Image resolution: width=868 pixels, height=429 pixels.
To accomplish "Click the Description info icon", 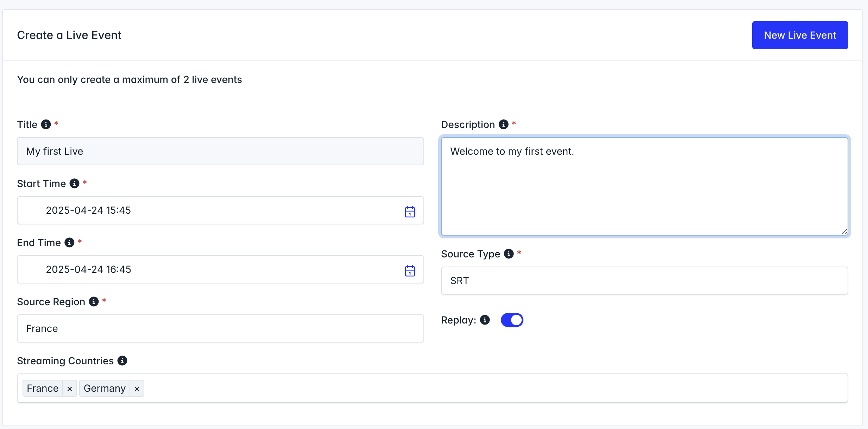I will tap(503, 124).
